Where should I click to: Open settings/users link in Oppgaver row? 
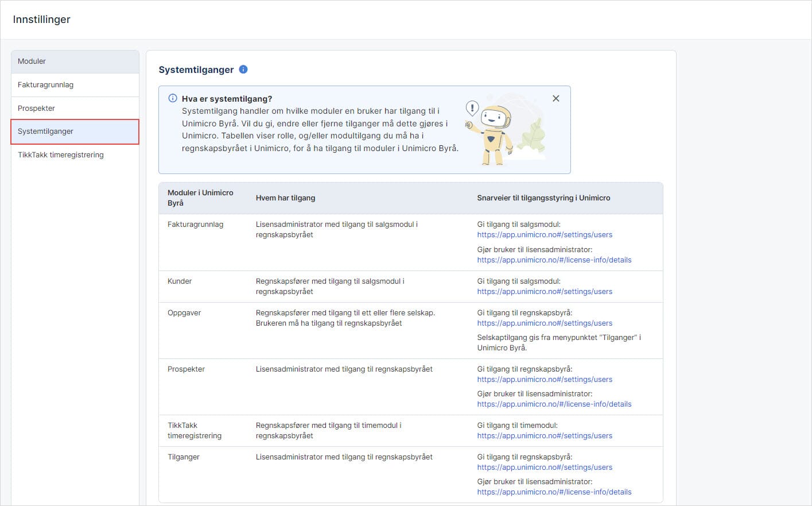[545, 323]
